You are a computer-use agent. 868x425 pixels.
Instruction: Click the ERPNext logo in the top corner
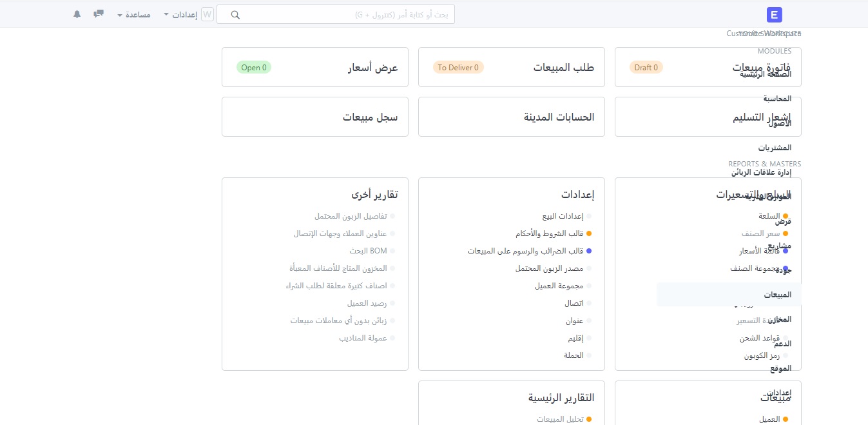(x=773, y=14)
